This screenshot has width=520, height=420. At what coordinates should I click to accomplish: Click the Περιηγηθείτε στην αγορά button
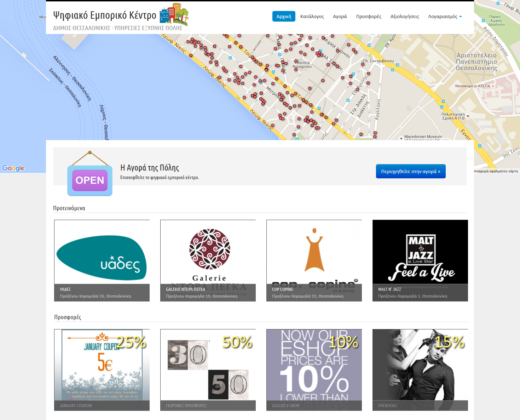click(411, 171)
